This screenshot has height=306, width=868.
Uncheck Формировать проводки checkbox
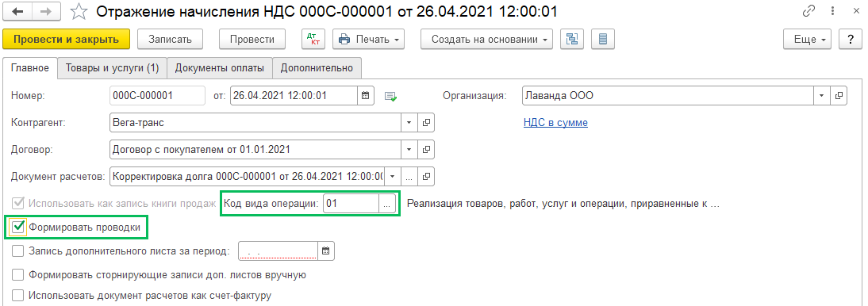pyautogui.click(x=19, y=226)
